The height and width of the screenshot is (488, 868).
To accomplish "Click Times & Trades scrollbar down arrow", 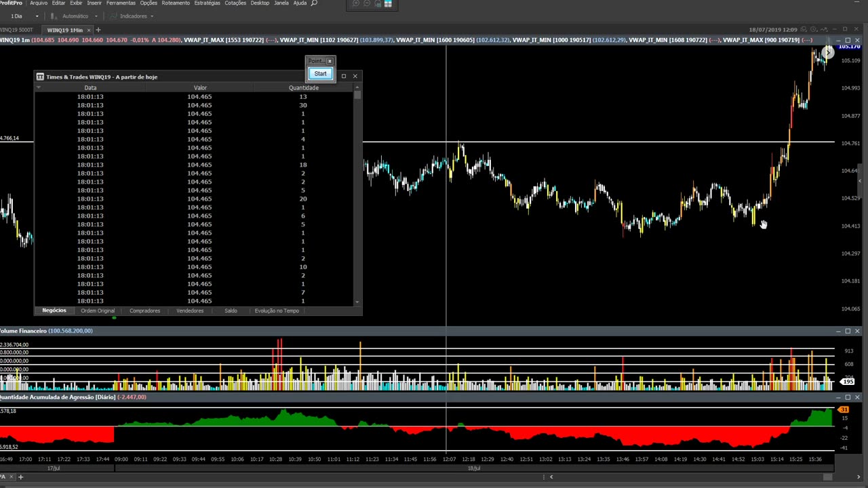I will click(x=357, y=302).
